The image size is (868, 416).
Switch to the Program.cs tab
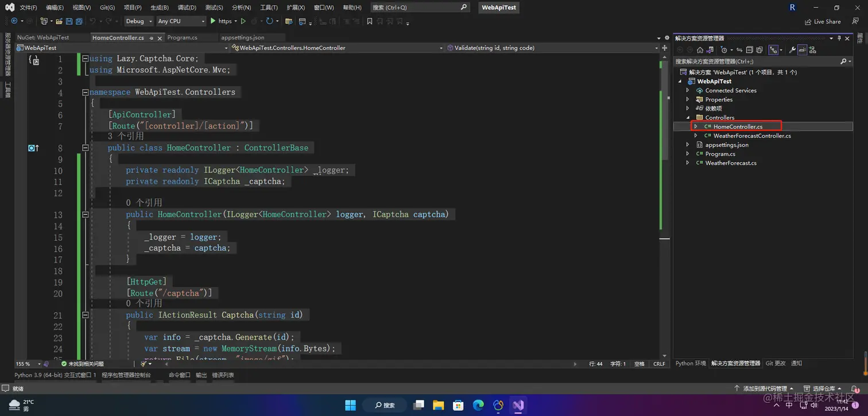pos(183,37)
